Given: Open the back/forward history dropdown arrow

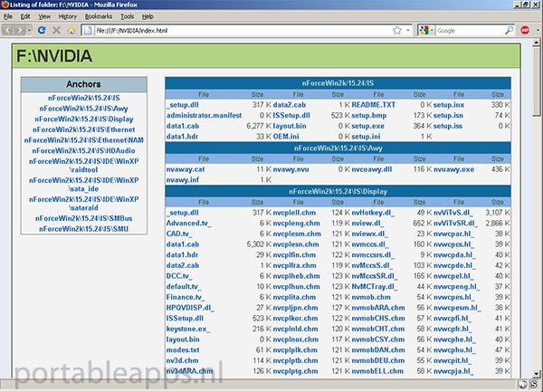Looking at the screenshot, I should point(30,31).
